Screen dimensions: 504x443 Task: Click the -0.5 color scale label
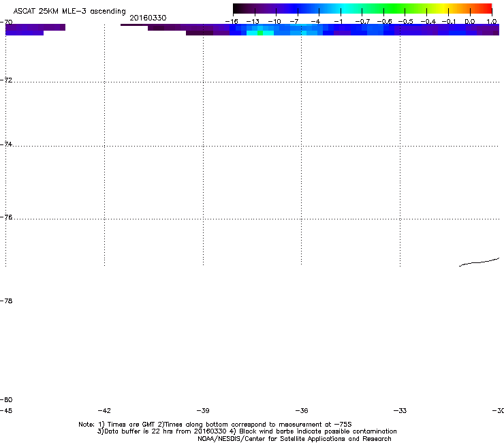click(405, 22)
